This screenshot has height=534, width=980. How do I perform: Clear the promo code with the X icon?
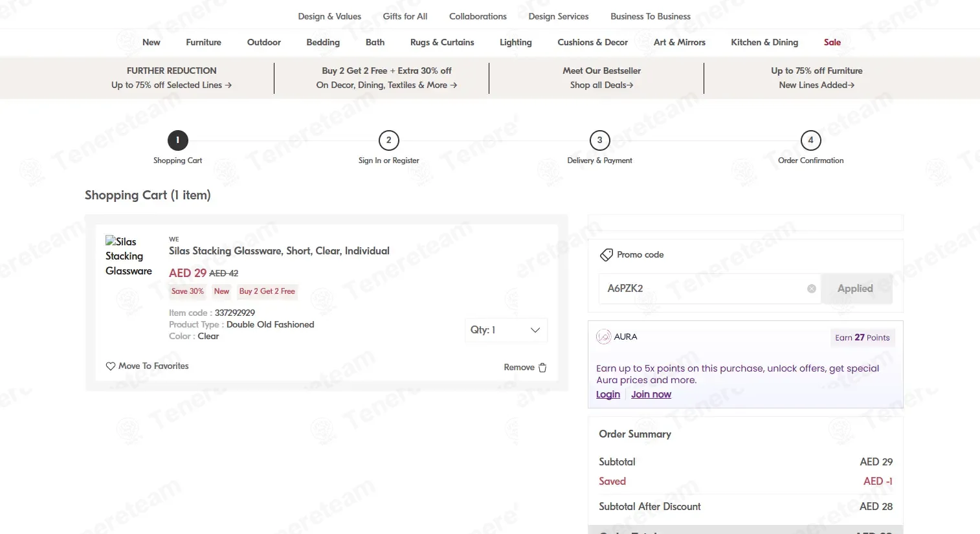click(x=811, y=289)
